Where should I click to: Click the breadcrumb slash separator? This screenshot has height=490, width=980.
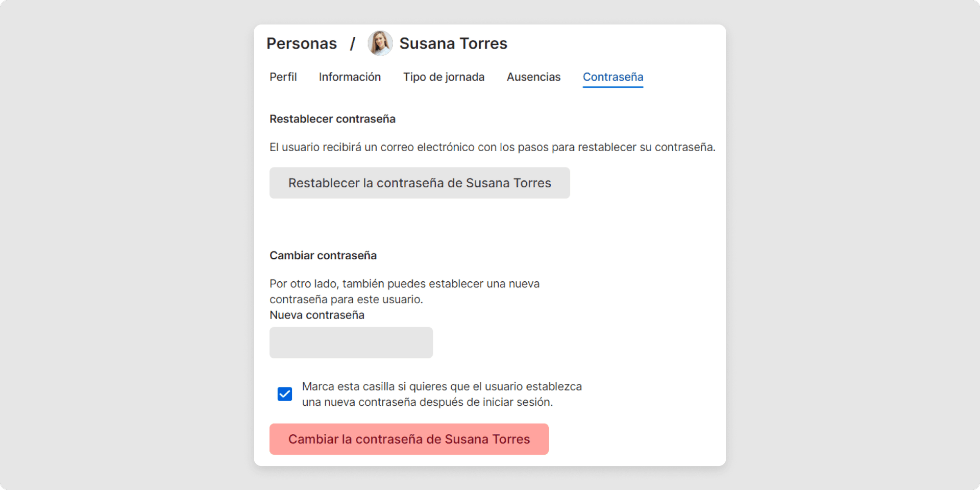point(353,43)
